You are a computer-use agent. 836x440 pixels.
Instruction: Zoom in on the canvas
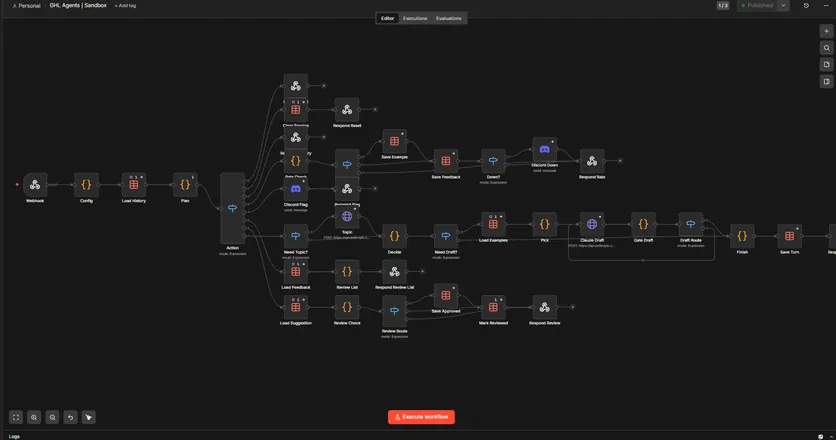coord(34,417)
